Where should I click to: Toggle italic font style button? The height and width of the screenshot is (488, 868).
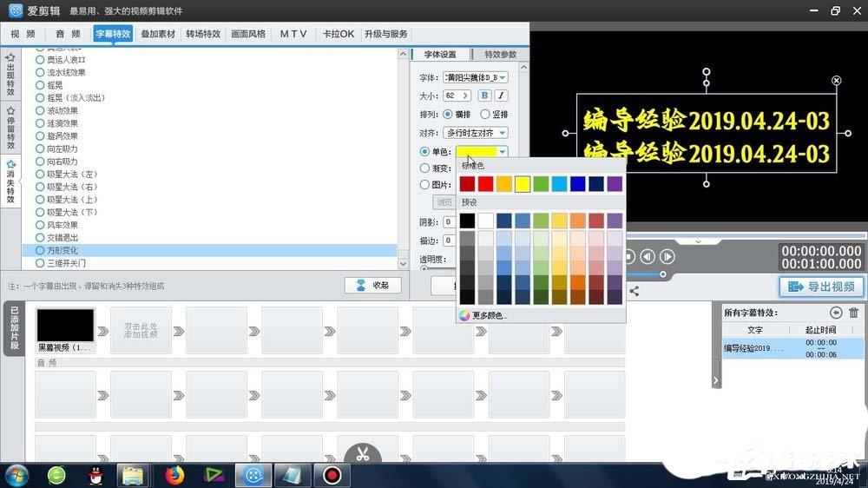[x=501, y=96]
